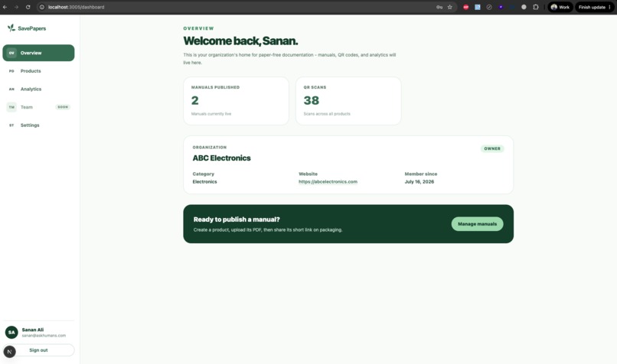Click the password key icon in address bar
The image size is (617, 364).
click(x=439, y=7)
